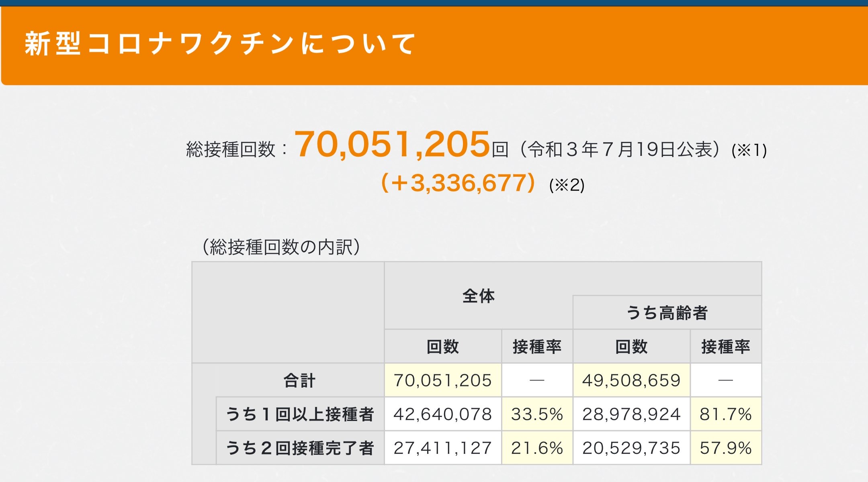Click the 81.7% elderly rate cell
Image resolution: width=868 pixels, height=482 pixels.
tap(725, 414)
